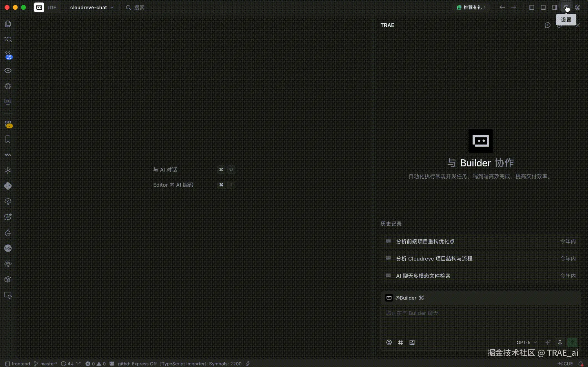
Task: Insert a # reference in chat
Action: point(400,342)
